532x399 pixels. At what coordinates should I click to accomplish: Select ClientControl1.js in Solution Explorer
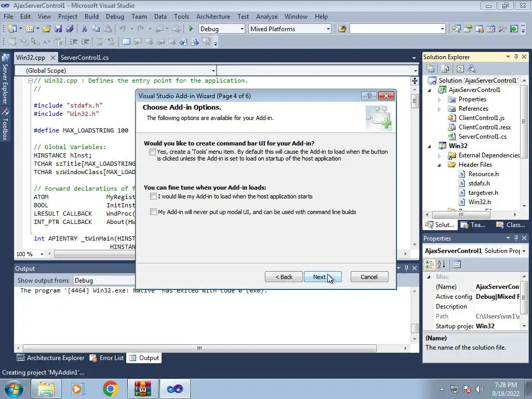(x=481, y=118)
